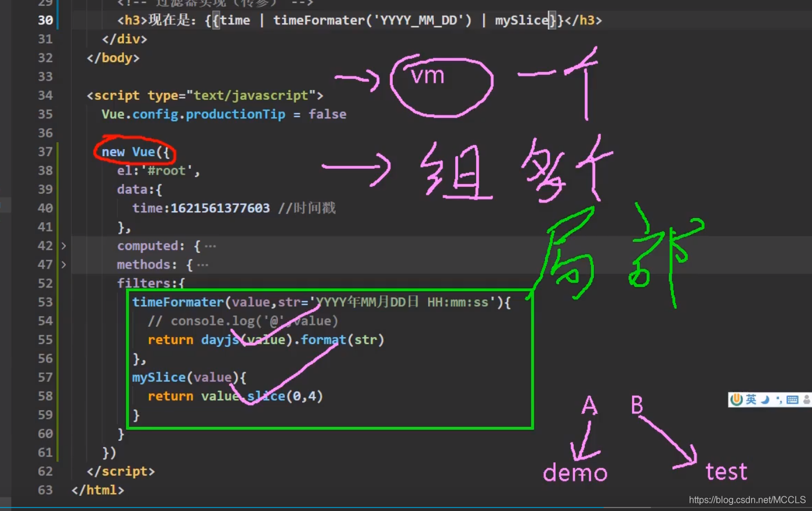The height and width of the screenshot is (511, 812).
Task: Click the ellipsis after methods: {
Action: [202, 265]
